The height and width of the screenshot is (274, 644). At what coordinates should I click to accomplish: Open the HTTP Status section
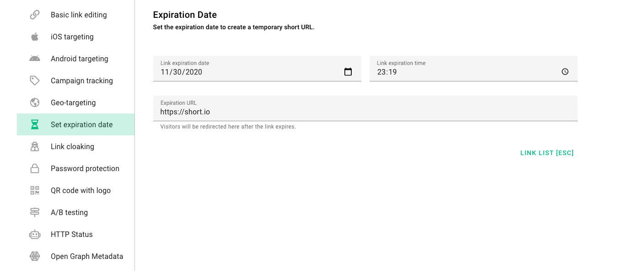click(x=72, y=234)
